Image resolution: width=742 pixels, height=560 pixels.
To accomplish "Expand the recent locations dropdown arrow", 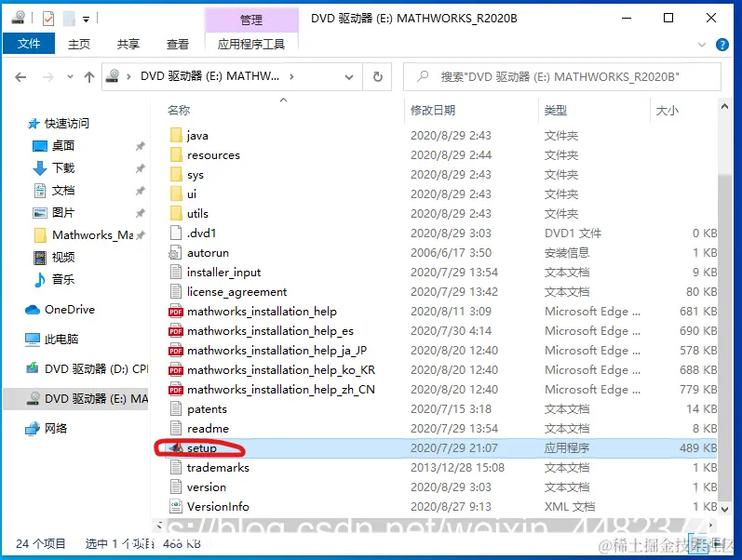I will (70, 76).
